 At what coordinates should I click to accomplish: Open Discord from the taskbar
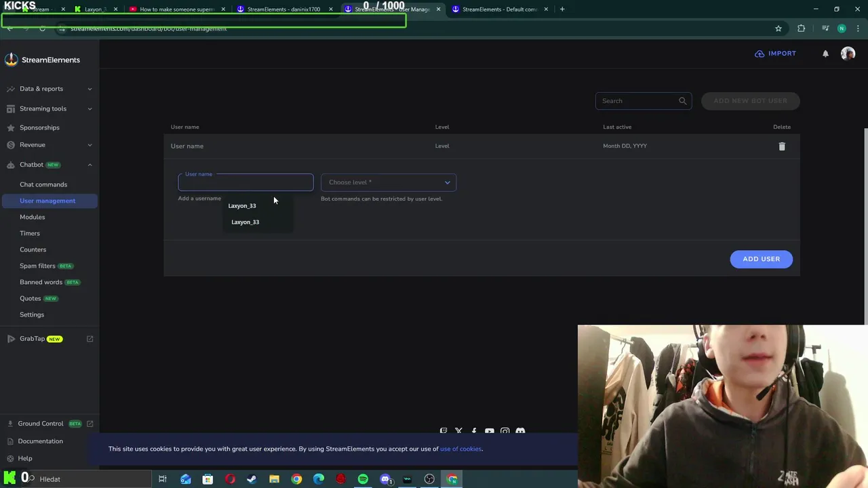[386, 479]
